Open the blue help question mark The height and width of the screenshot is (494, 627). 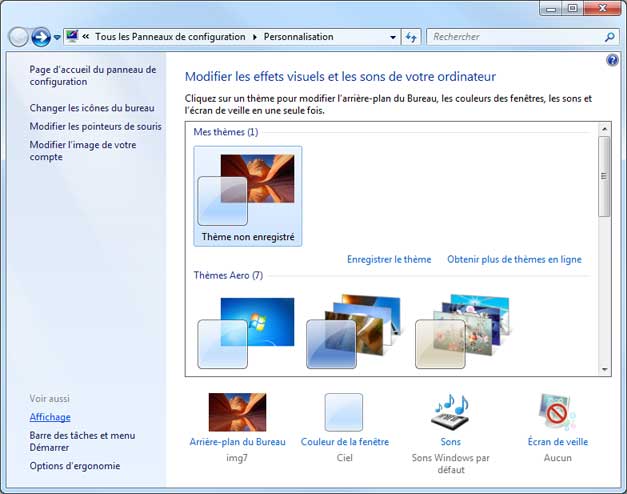click(x=612, y=60)
